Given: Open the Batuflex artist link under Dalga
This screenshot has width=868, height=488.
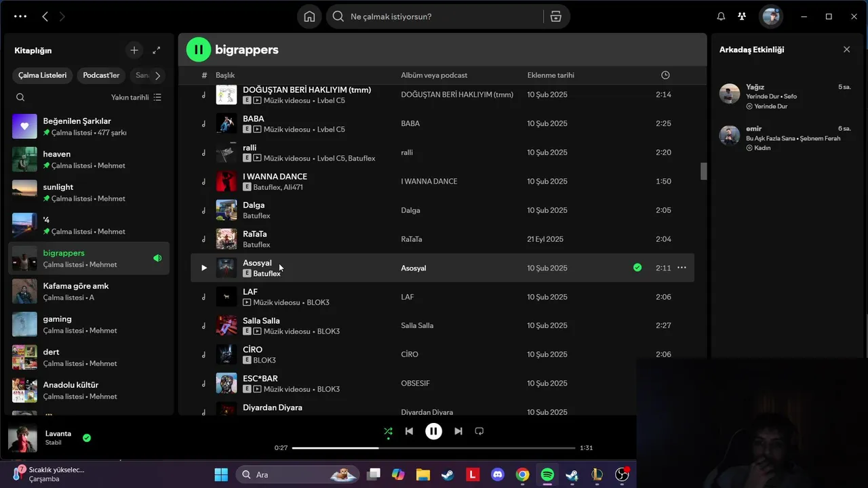Looking at the screenshot, I should coord(256,216).
